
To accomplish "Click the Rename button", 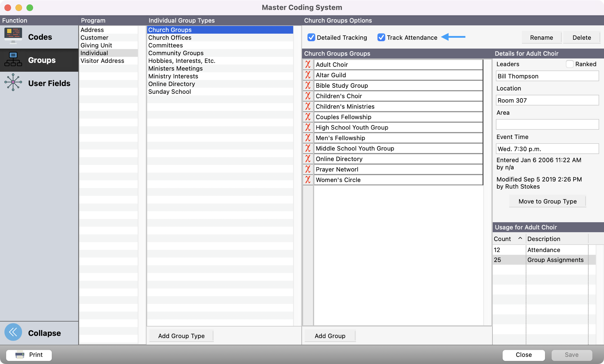I will 541,37.
